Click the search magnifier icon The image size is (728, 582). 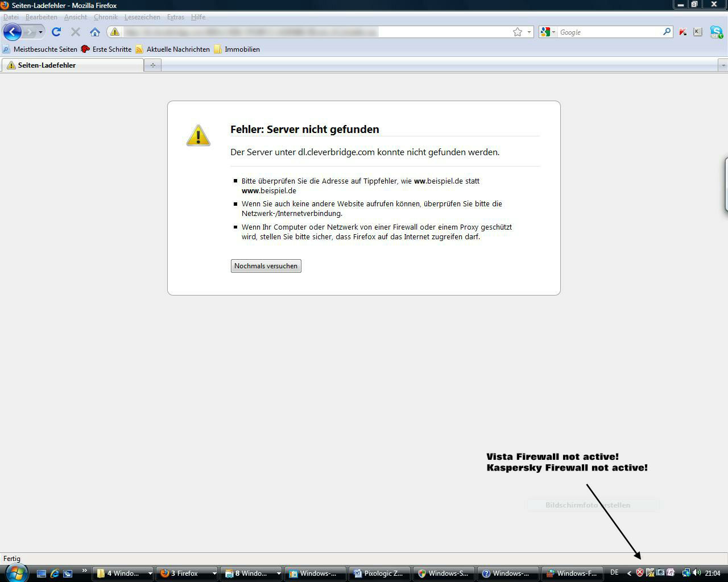667,32
